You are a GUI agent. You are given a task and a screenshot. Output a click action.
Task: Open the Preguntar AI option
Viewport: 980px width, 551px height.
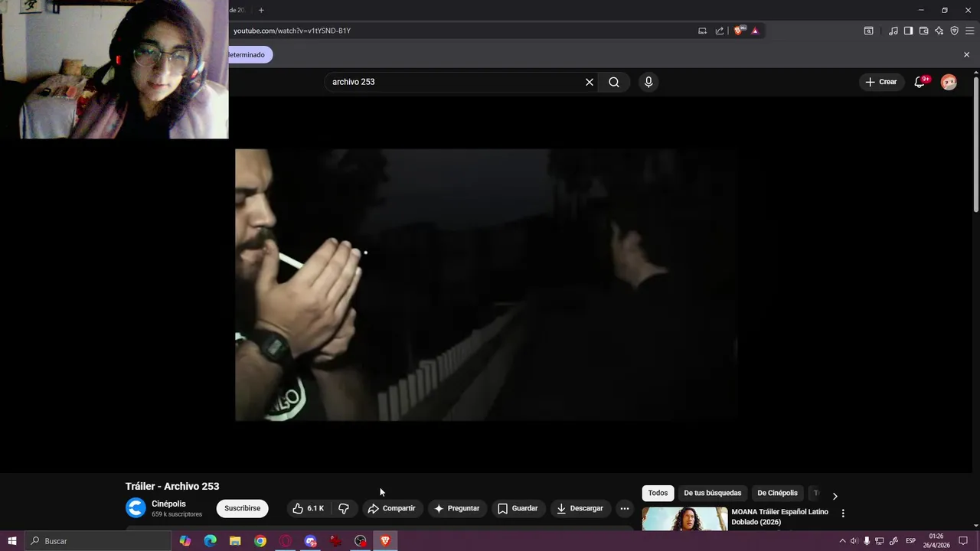pos(457,508)
